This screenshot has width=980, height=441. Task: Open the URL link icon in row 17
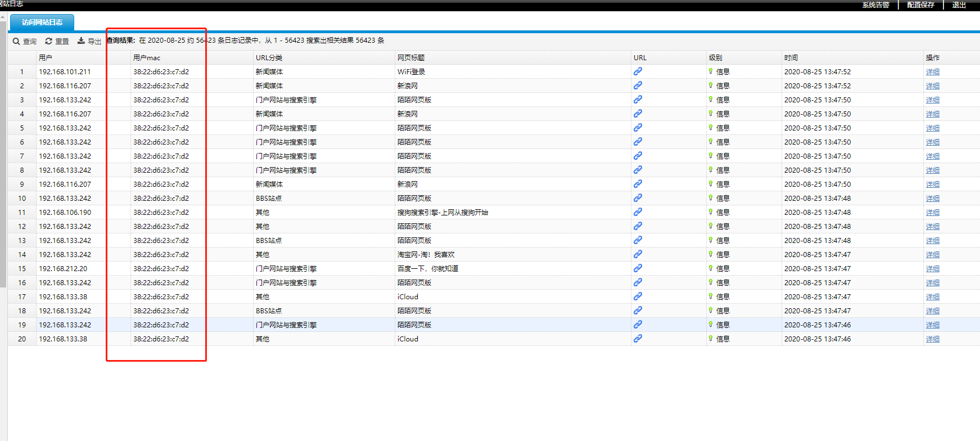pos(638,296)
